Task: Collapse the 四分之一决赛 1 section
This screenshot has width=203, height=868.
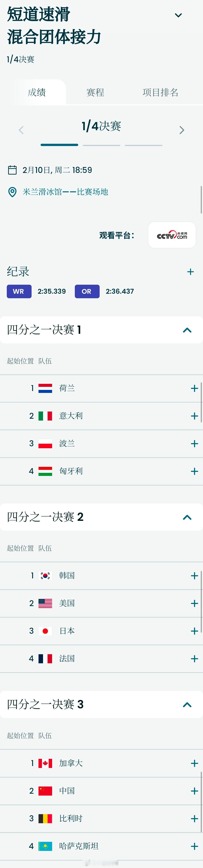Action: click(187, 330)
